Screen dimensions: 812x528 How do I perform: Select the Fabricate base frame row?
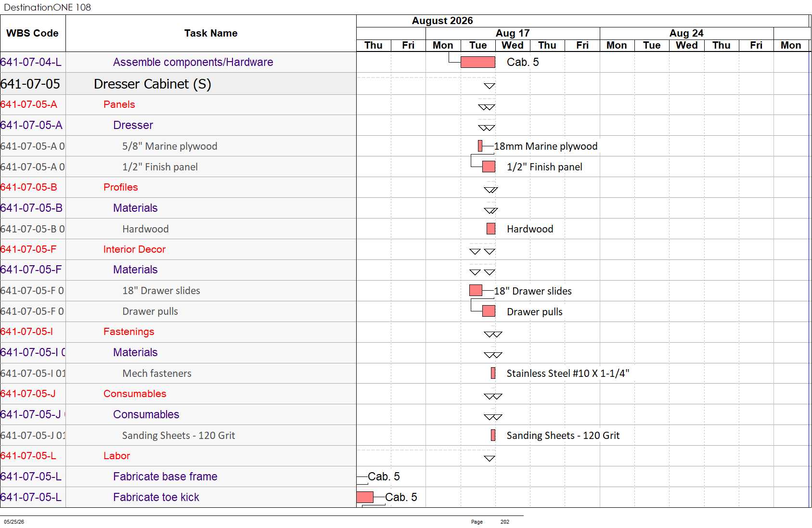click(x=178, y=476)
